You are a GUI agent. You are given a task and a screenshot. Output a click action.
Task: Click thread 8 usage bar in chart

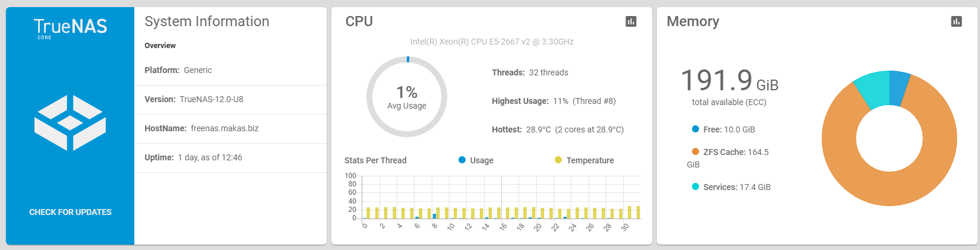(434, 216)
